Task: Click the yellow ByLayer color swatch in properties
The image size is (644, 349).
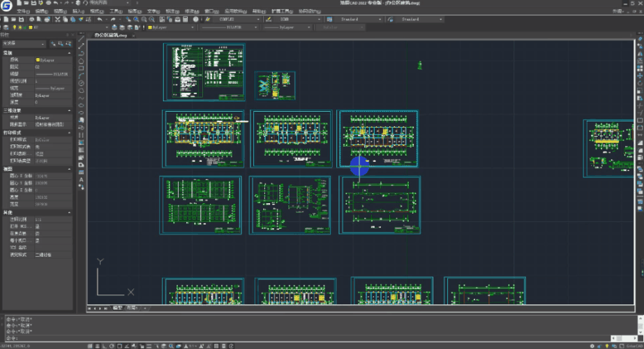Action: point(38,61)
